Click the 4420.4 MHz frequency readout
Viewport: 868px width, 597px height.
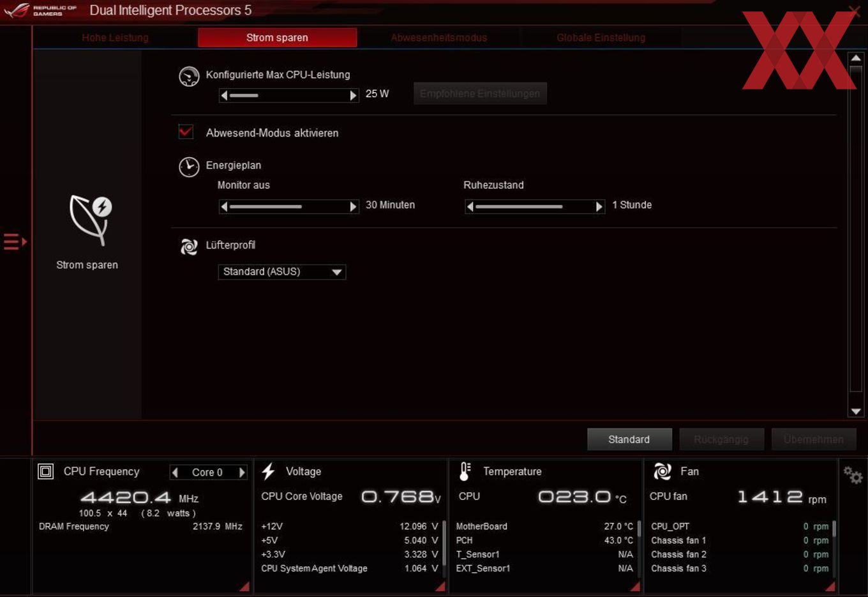click(x=139, y=497)
